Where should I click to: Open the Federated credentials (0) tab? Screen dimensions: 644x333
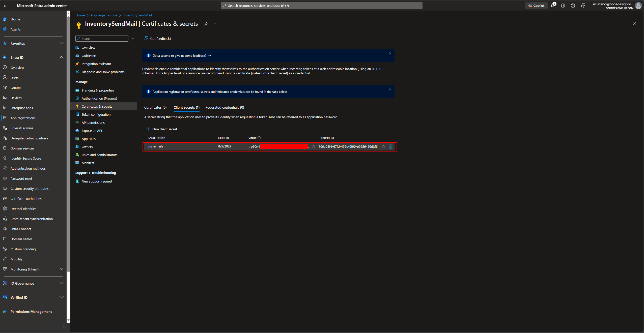pyautogui.click(x=225, y=107)
